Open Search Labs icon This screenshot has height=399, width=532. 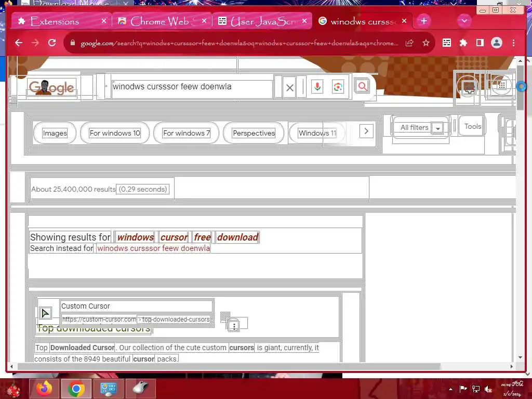click(469, 87)
